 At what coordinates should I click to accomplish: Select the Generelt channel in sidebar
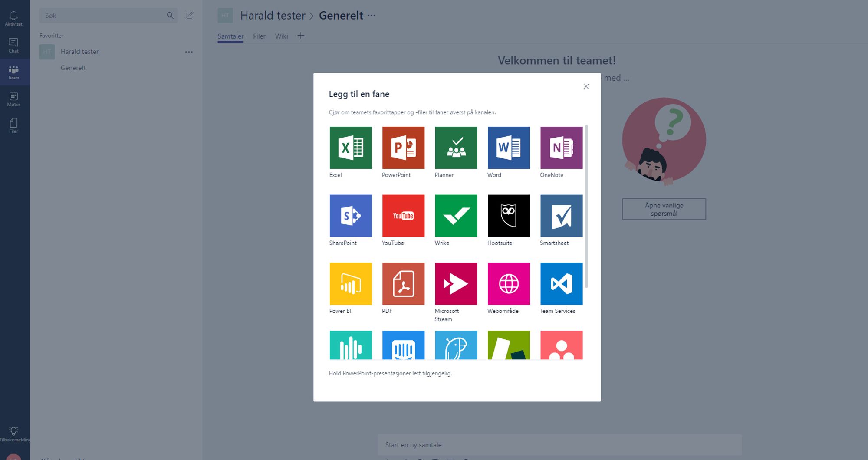(x=73, y=68)
